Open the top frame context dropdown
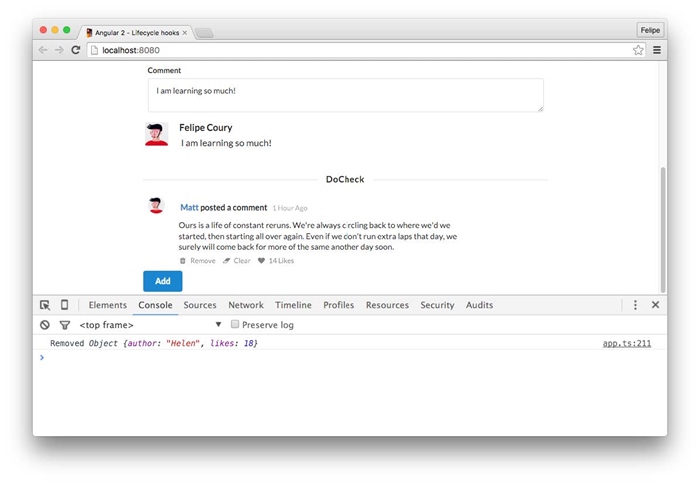The width and height of the screenshot is (700, 483). pos(150,325)
